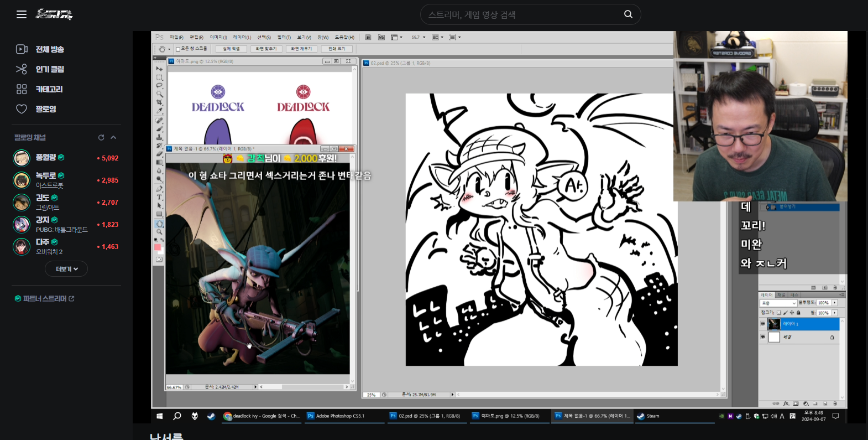The image size is (868, 440).
Task: Open the arrange documents dropdown
Action: (438, 37)
